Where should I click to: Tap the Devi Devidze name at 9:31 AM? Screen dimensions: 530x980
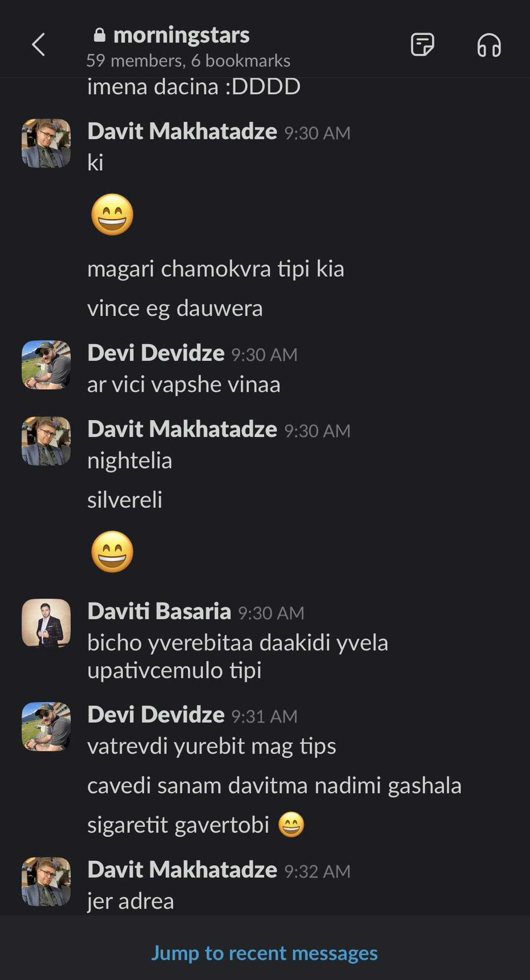coord(156,714)
